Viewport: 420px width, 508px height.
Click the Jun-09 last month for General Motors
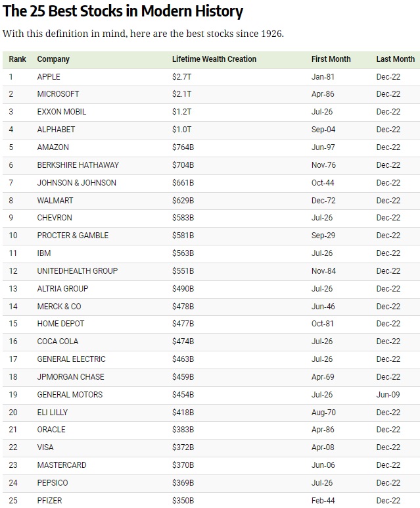tap(388, 395)
